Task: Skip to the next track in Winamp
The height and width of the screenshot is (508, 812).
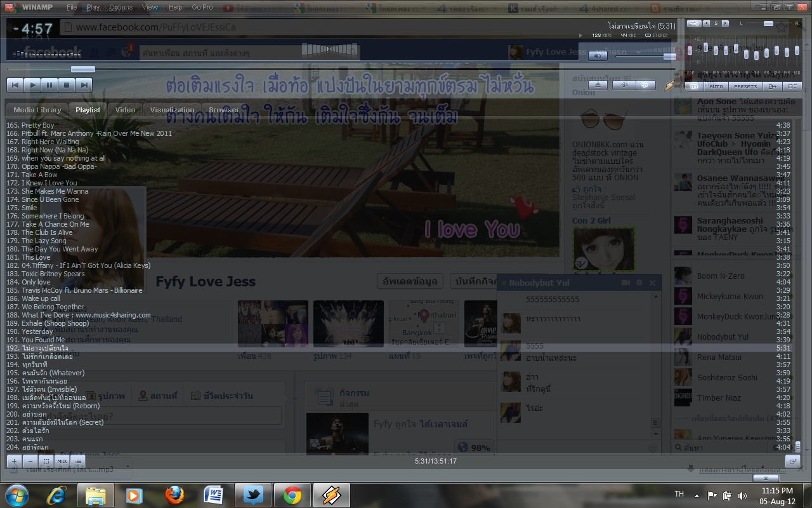Action: pyautogui.click(x=84, y=84)
